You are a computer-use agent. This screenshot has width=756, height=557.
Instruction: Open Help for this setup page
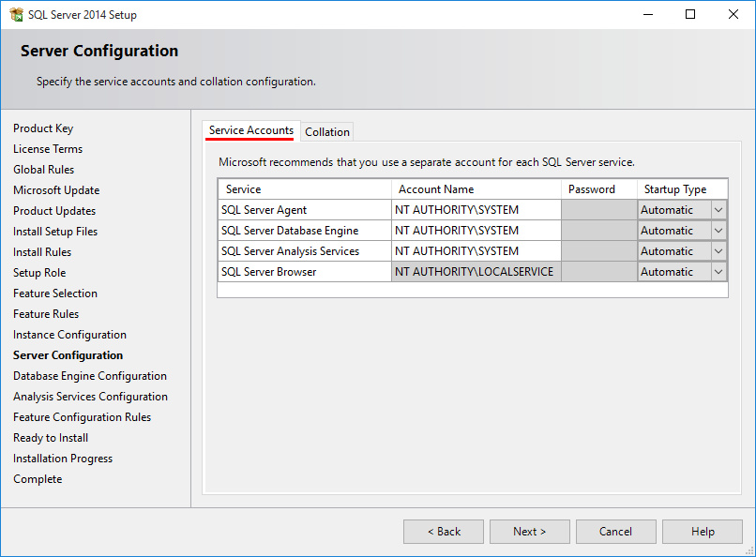click(703, 532)
